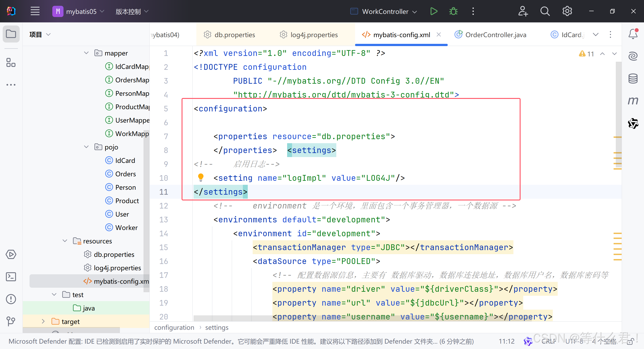This screenshot has width=644, height=349.
Task: Click the settings breadcrumb at the bottom
Action: [217, 327]
